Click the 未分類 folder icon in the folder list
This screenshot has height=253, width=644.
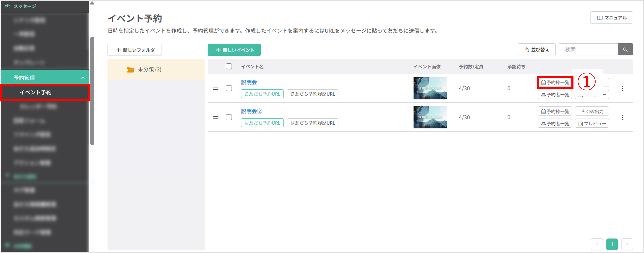pyautogui.click(x=130, y=69)
